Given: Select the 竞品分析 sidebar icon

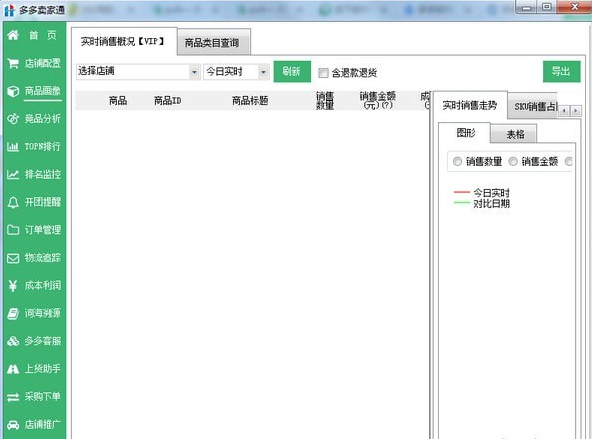Looking at the screenshot, I should click(x=13, y=119).
